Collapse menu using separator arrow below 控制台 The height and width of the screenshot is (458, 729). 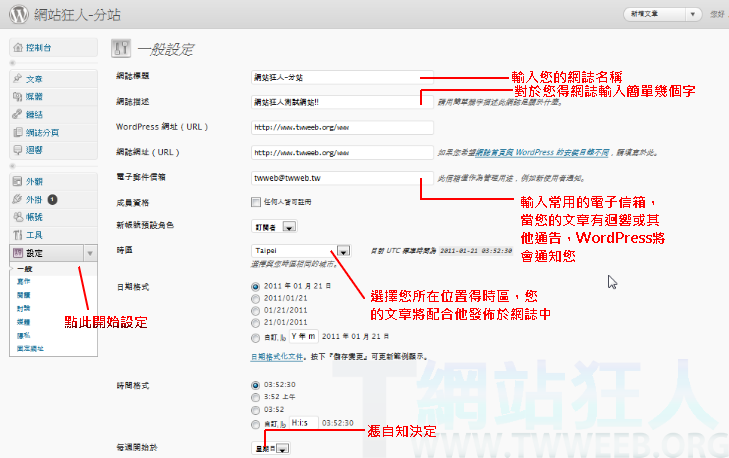13,63
